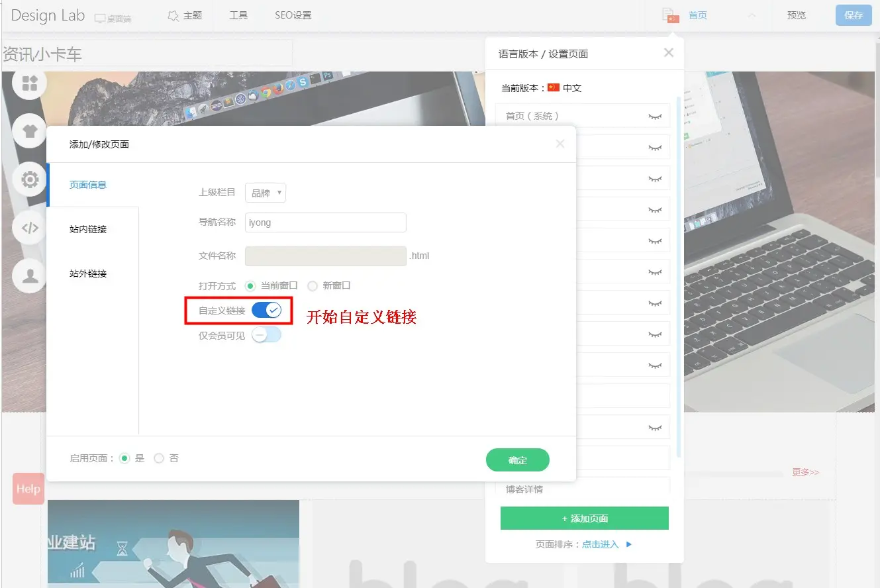Click the page language flag icon in top bar
Image resolution: width=880 pixels, height=588 pixels.
[671, 16]
